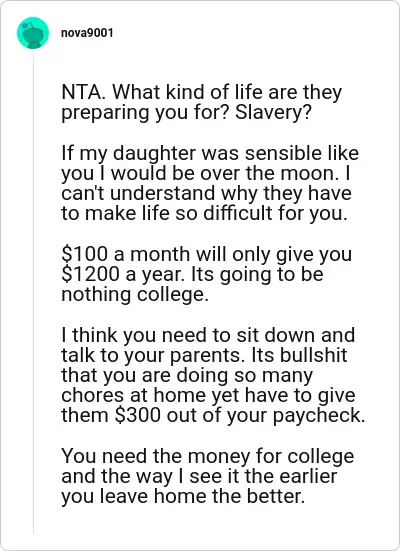Collapse the comment thread using vertical line

[33, 292]
